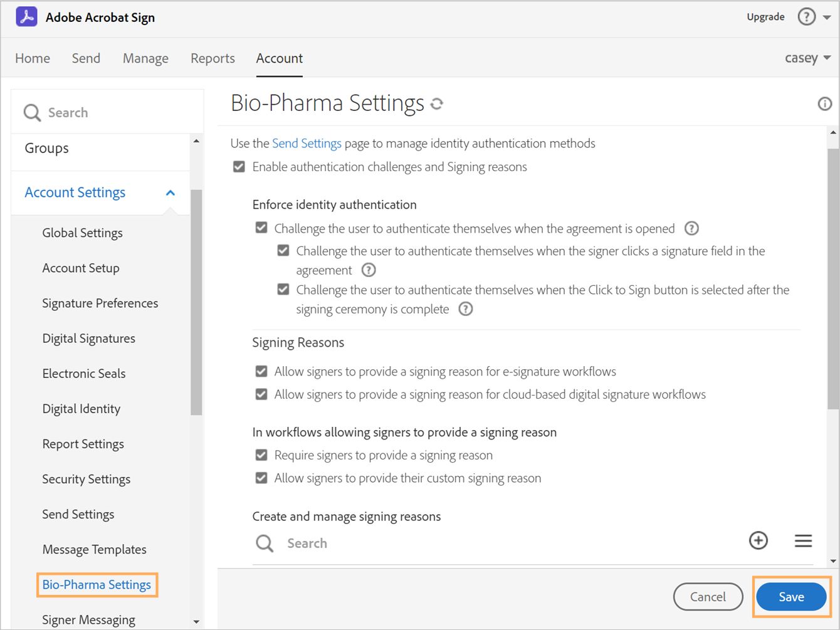Image resolution: width=840 pixels, height=630 pixels.
Task: Open the help menu dropdown arrow
Action: [x=827, y=18]
